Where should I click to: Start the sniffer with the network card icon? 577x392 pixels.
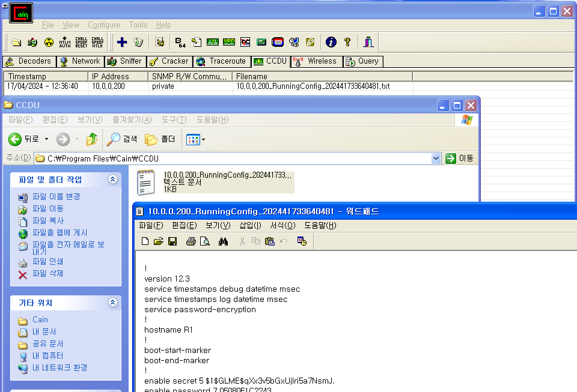pyautogui.click(x=32, y=42)
